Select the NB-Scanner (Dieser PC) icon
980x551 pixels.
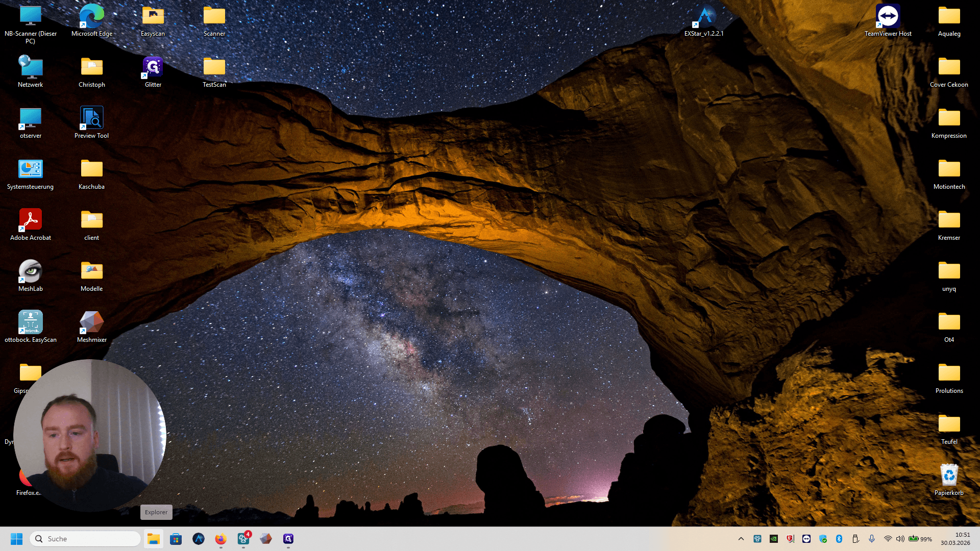point(31,24)
